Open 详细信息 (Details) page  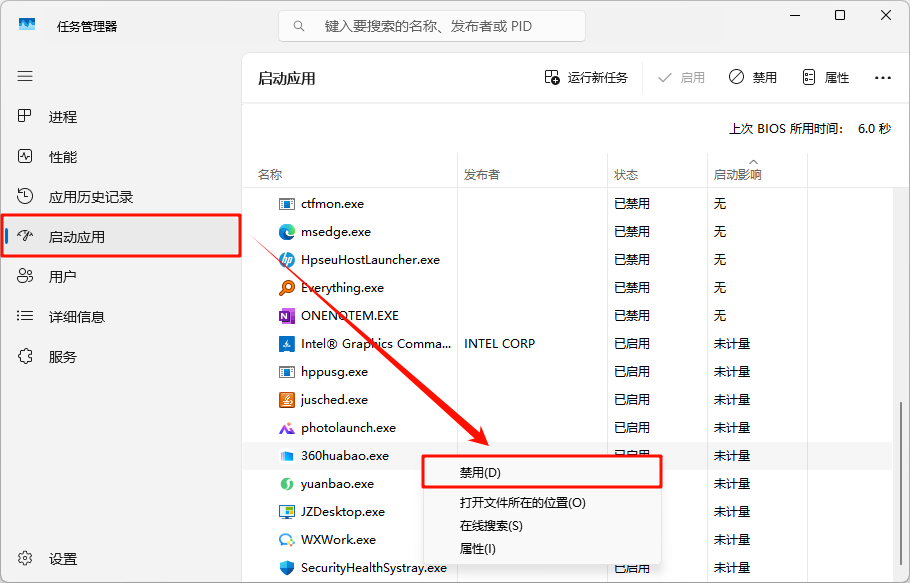tap(76, 317)
